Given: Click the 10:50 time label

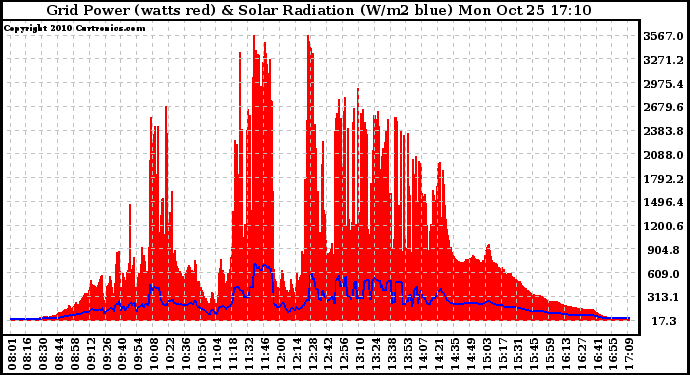Looking at the screenshot, I should (x=201, y=353).
